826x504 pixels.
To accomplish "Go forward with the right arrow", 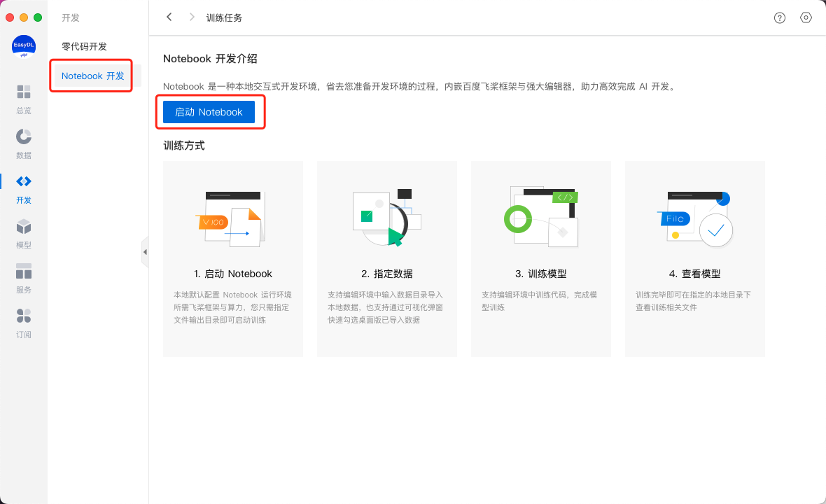I will tap(192, 17).
